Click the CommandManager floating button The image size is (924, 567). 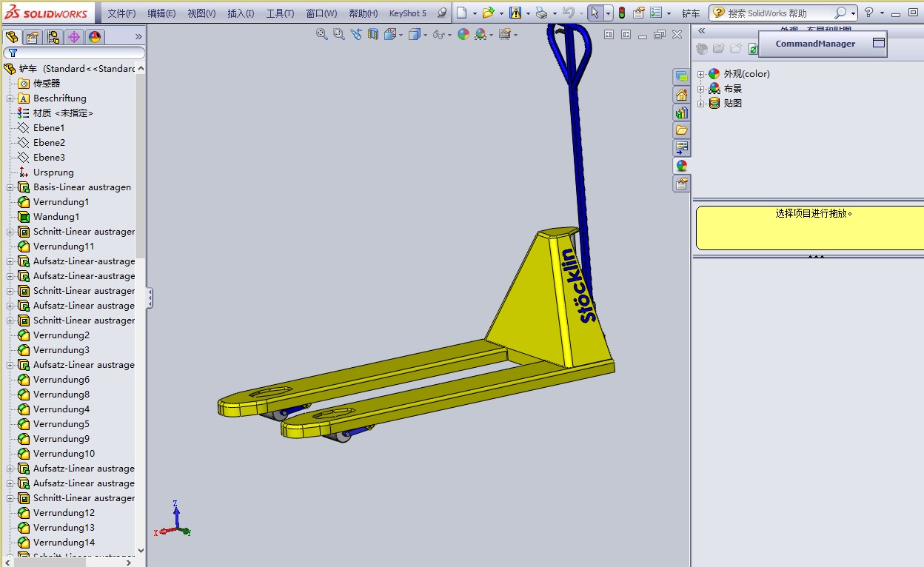pyautogui.click(x=823, y=44)
